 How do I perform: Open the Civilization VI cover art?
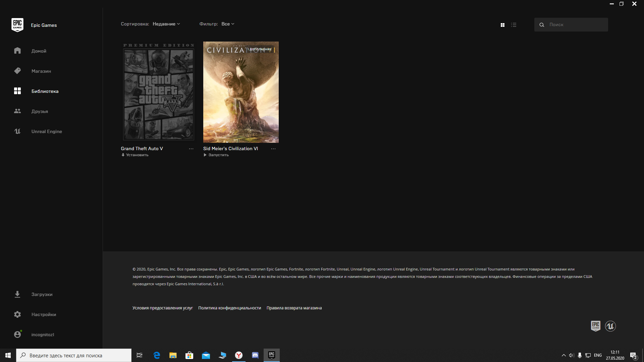241,92
